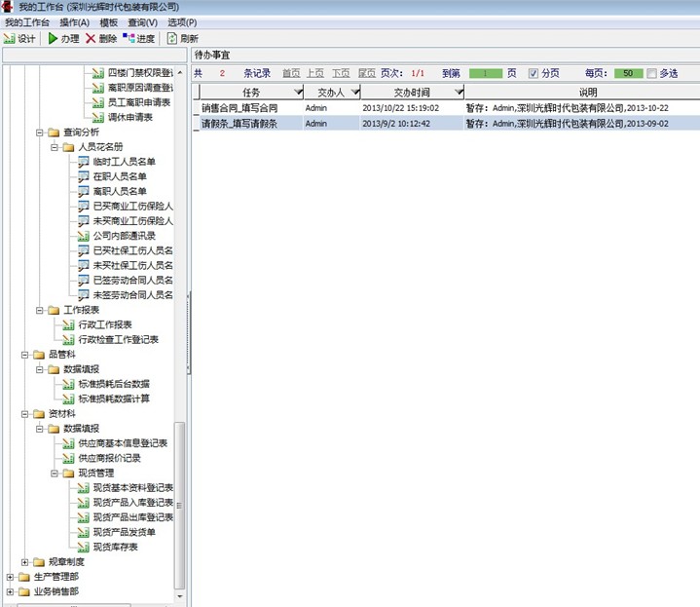Screen dimensions: 700x607
Task: Expand the 生产管理部 tree node
Action: click(10, 577)
